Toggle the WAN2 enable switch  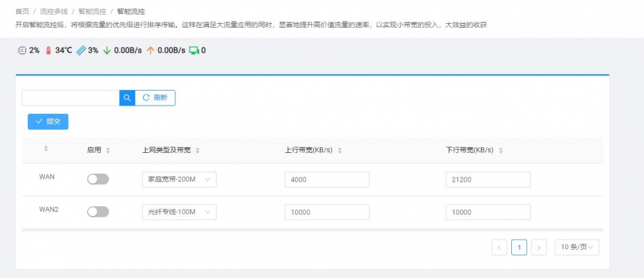point(98,212)
